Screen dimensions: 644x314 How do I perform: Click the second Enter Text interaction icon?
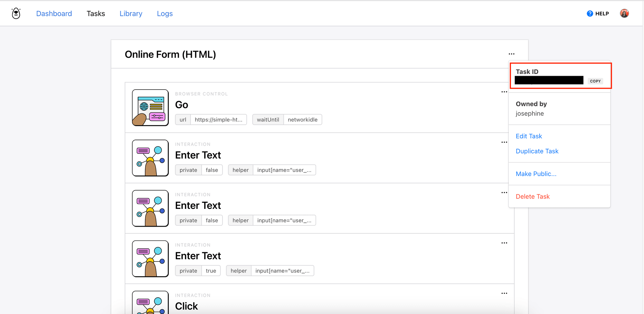pos(150,208)
